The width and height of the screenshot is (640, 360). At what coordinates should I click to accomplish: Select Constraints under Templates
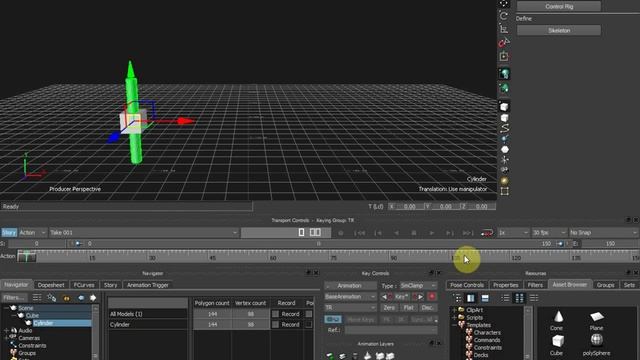[488, 348]
